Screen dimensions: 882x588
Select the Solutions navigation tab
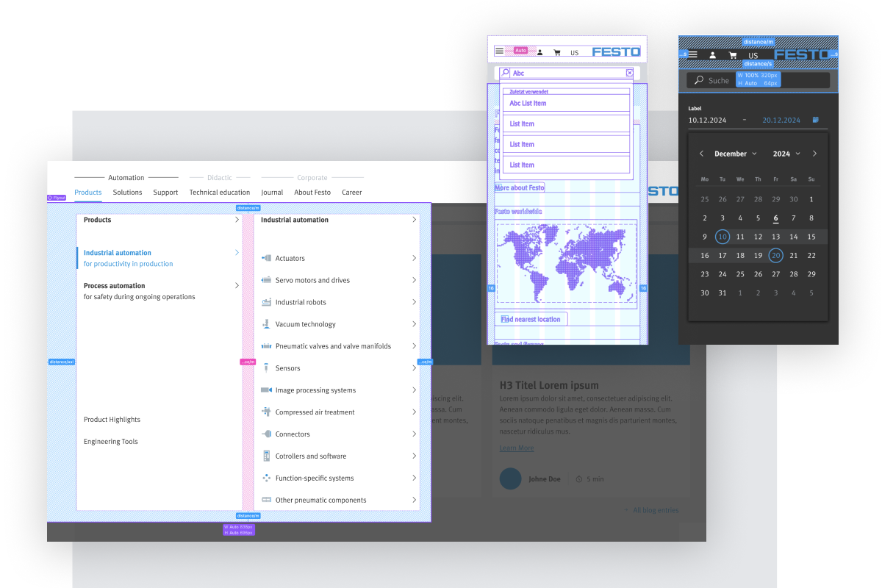pos(127,193)
